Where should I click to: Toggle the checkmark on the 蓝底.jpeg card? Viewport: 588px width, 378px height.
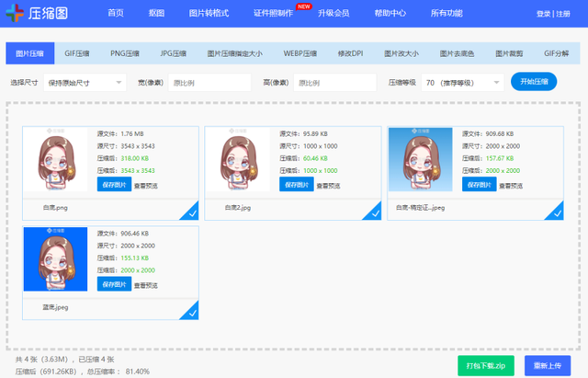pyautogui.click(x=191, y=312)
